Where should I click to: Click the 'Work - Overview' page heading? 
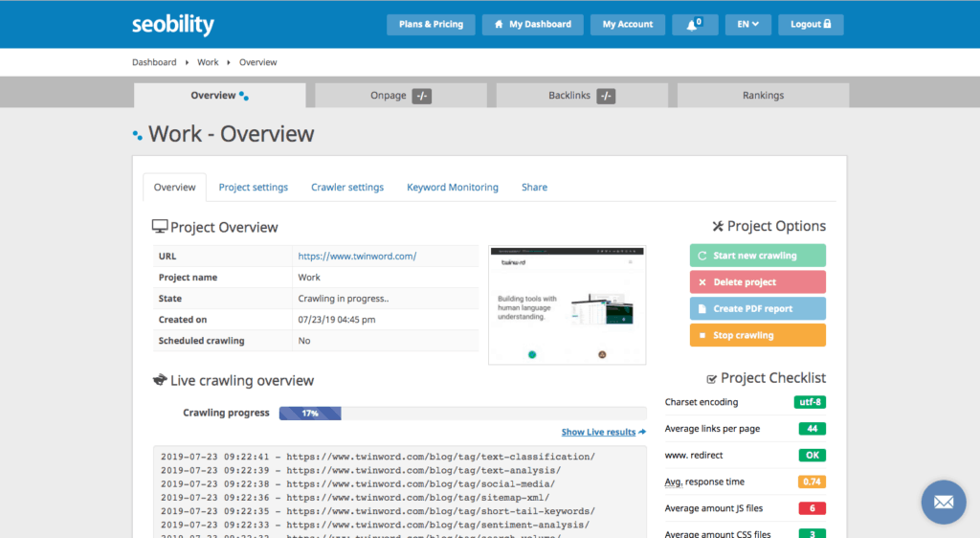click(232, 134)
